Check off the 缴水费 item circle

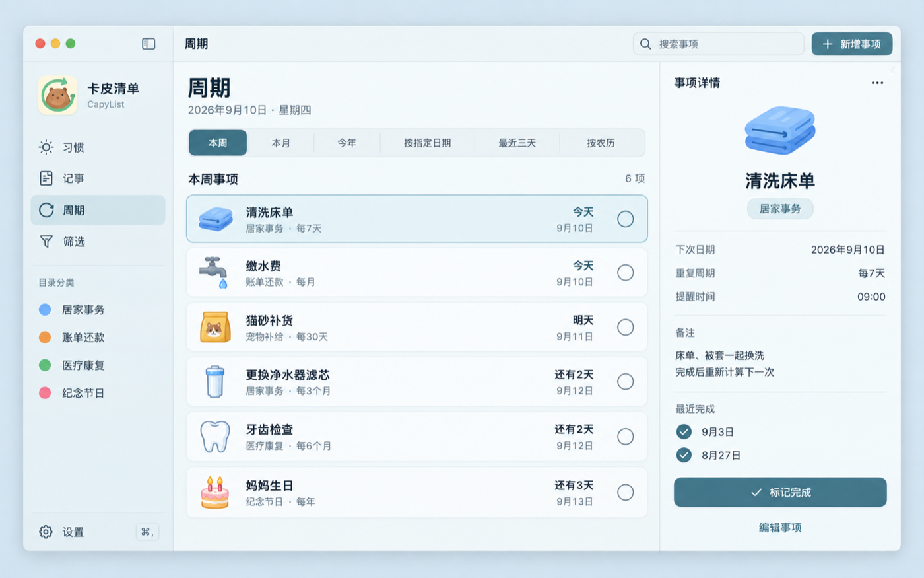(x=625, y=272)
